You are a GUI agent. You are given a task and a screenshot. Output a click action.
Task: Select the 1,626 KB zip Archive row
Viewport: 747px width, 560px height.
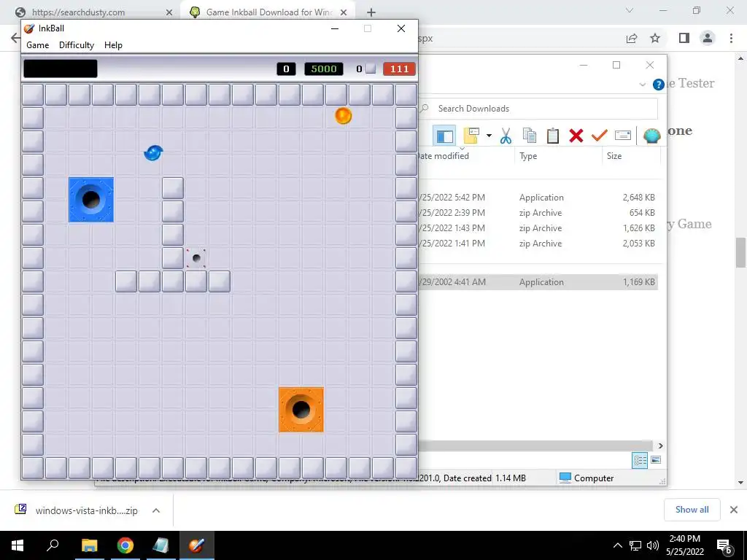click(538, 228)
